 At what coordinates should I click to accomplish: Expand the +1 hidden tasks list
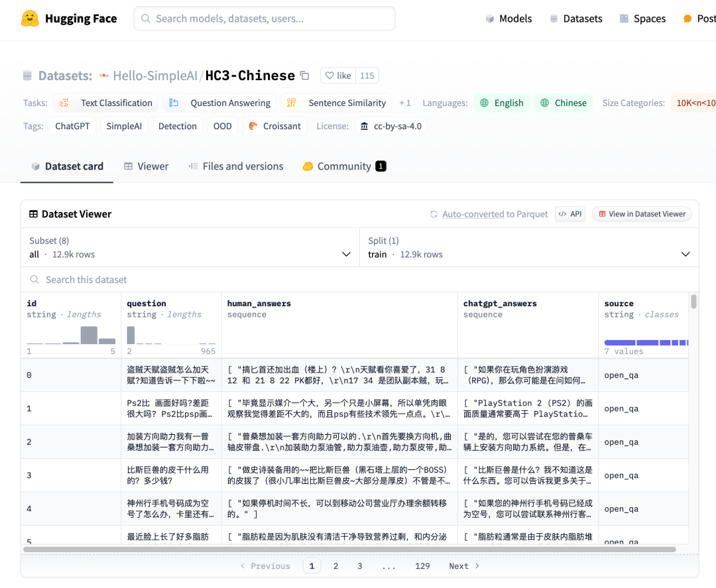coord(405,103)
